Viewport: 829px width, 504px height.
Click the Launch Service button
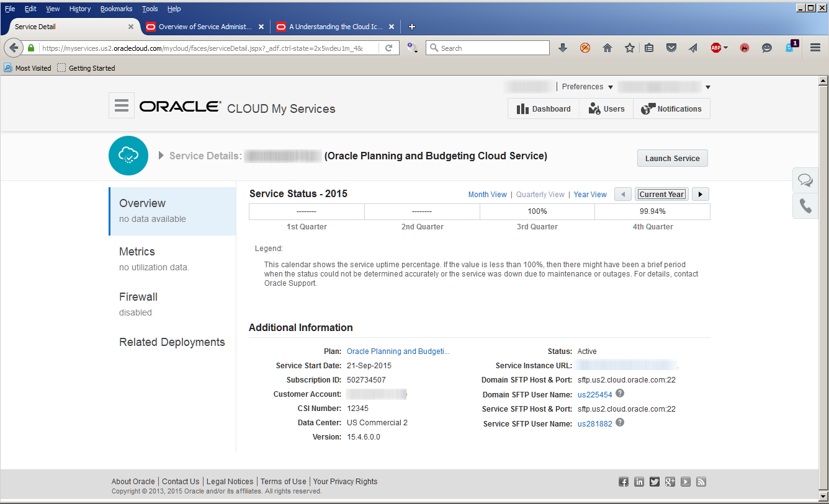click(672, 158)
